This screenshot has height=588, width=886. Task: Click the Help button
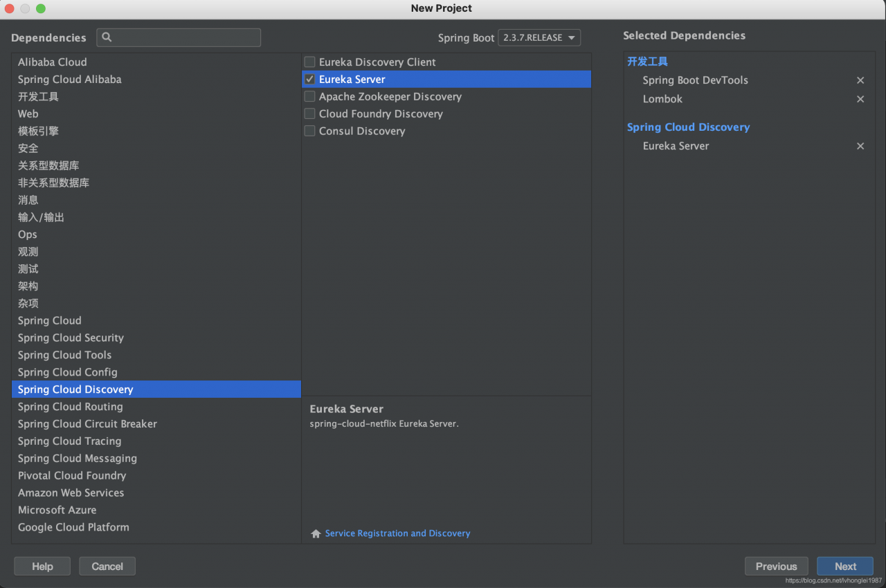coord(42,567)
